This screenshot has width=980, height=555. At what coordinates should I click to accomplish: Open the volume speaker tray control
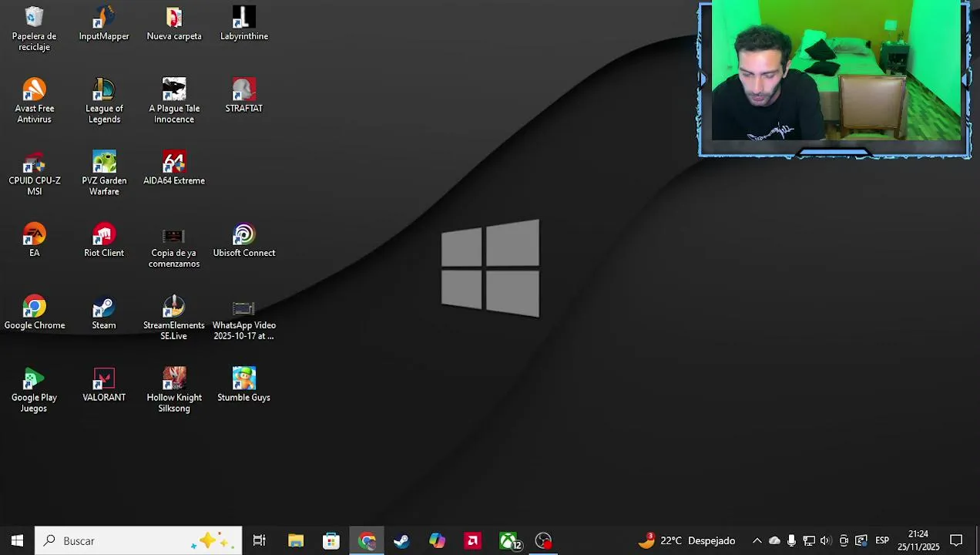[826, 540]
